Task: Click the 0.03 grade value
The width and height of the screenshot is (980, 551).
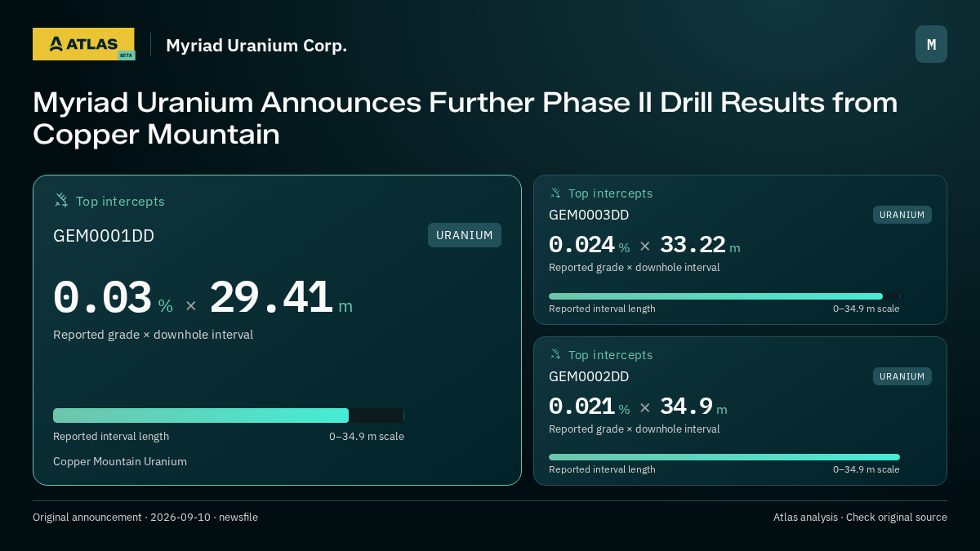Action: click(x=102, y=298)
